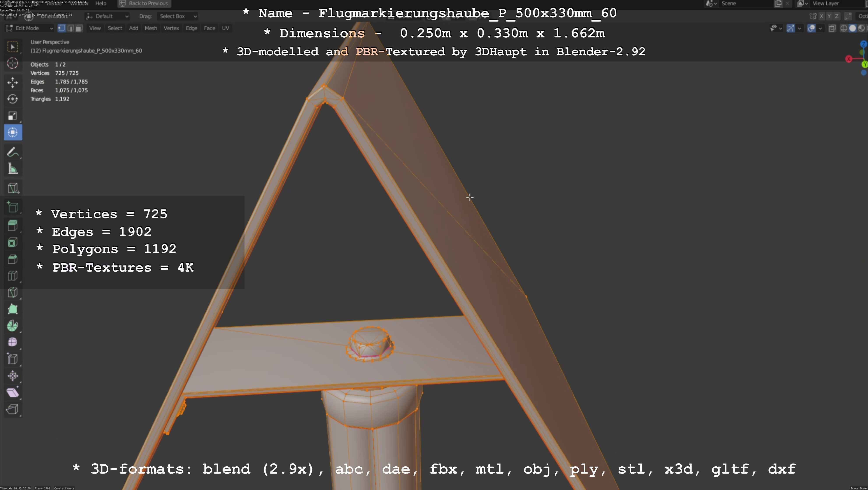Click the Triangles 1,192 statistic
The height and width of the screenshot is (490, 868).
point(50,99)
